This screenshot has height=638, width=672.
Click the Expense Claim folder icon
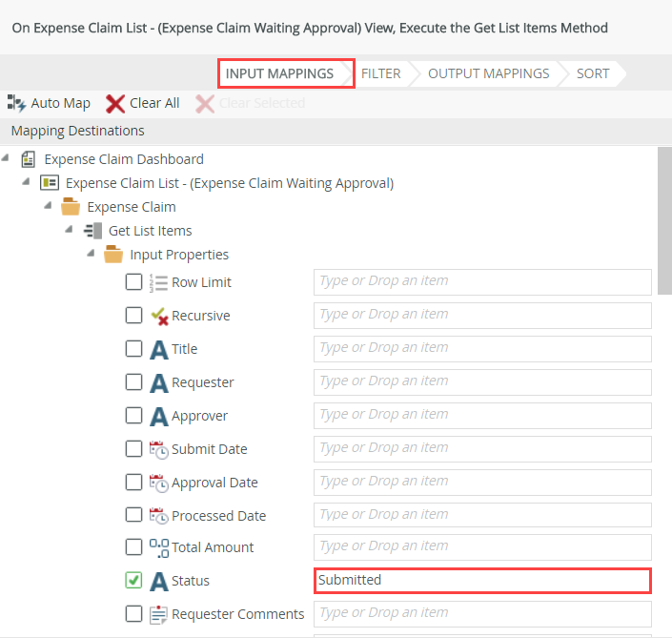pos(71,206)
